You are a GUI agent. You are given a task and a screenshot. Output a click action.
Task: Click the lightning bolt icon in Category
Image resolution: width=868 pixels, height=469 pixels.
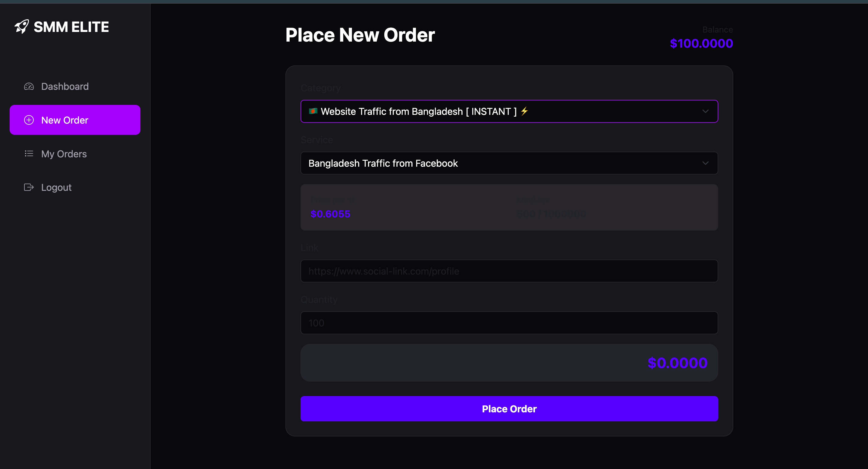pos(524,111)
